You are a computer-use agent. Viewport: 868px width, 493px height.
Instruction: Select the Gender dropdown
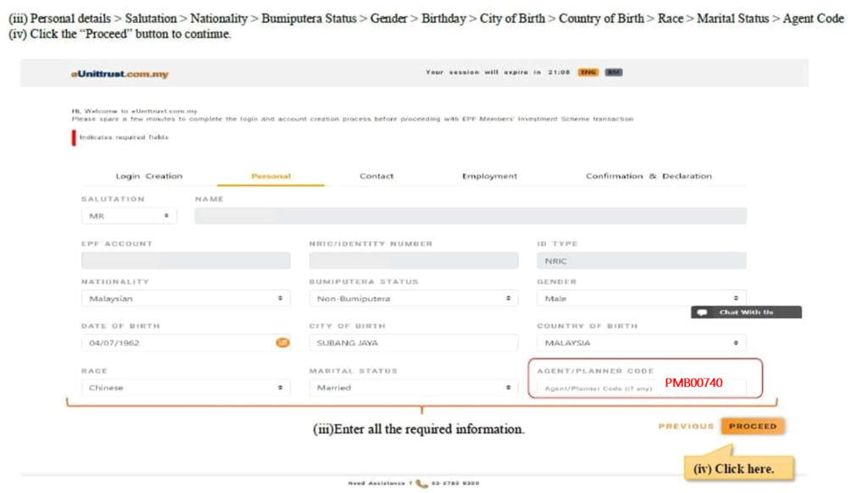click(x=641, y=299)
